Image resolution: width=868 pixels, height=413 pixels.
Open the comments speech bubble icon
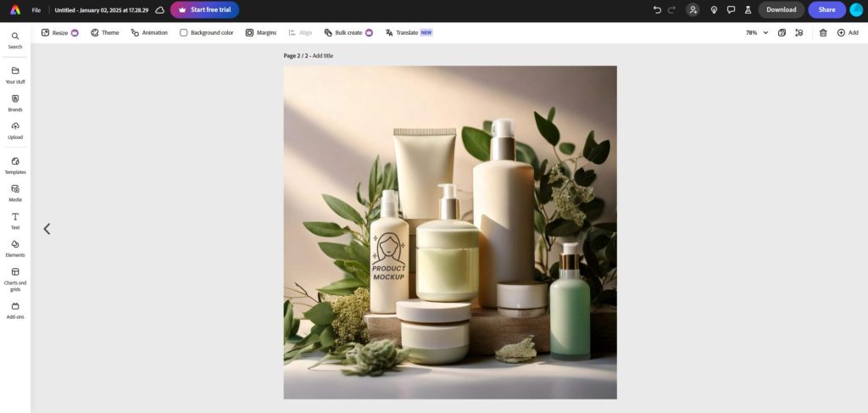click(731, 10)
